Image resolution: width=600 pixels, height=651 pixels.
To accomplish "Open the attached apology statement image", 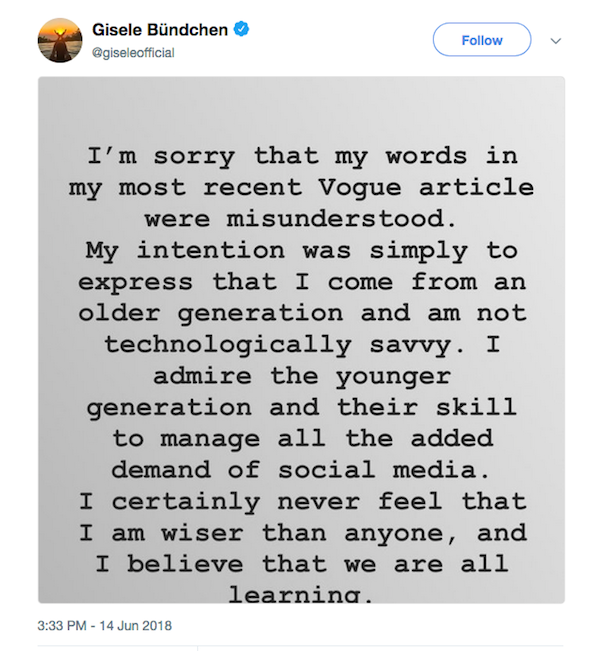I will point(301,340).
